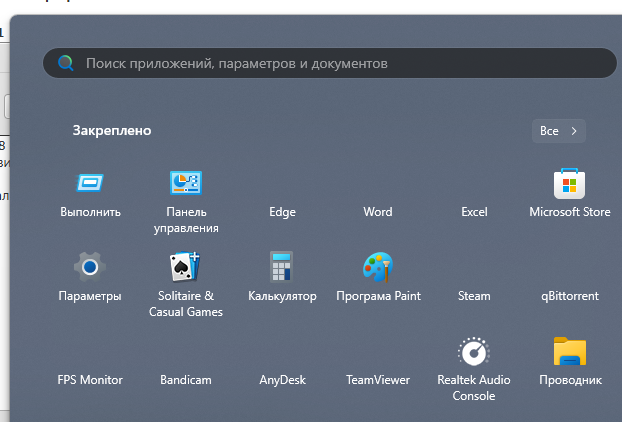This screenshot has height=422, width=622.
Task: Open the pinned qBittorrent entry
Action: pyautogui.click(x=570, y=296)
